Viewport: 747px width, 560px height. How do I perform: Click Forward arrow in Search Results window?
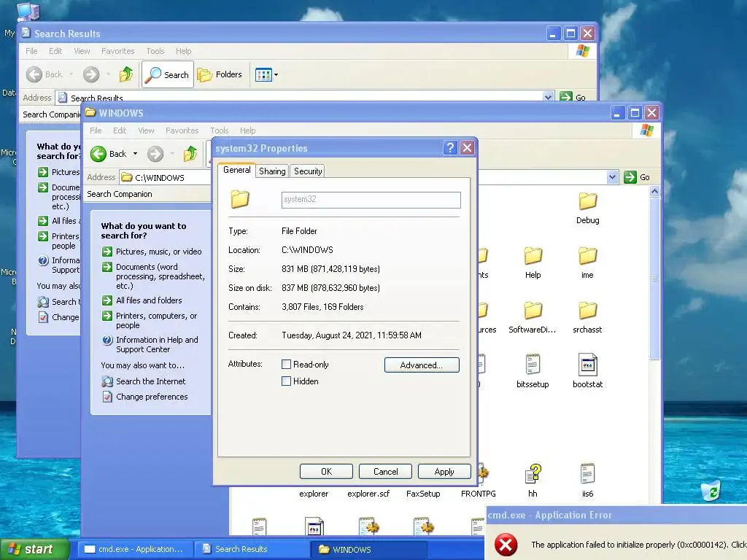91,74
